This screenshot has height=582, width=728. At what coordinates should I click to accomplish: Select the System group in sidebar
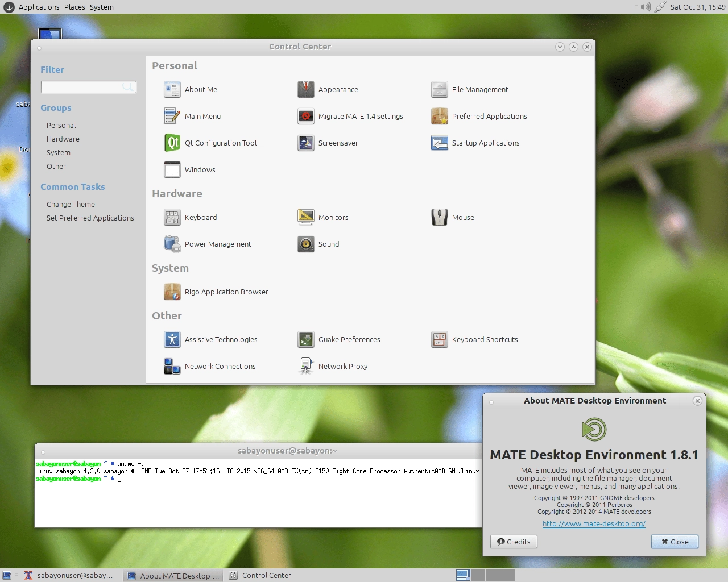coord(59,152)
